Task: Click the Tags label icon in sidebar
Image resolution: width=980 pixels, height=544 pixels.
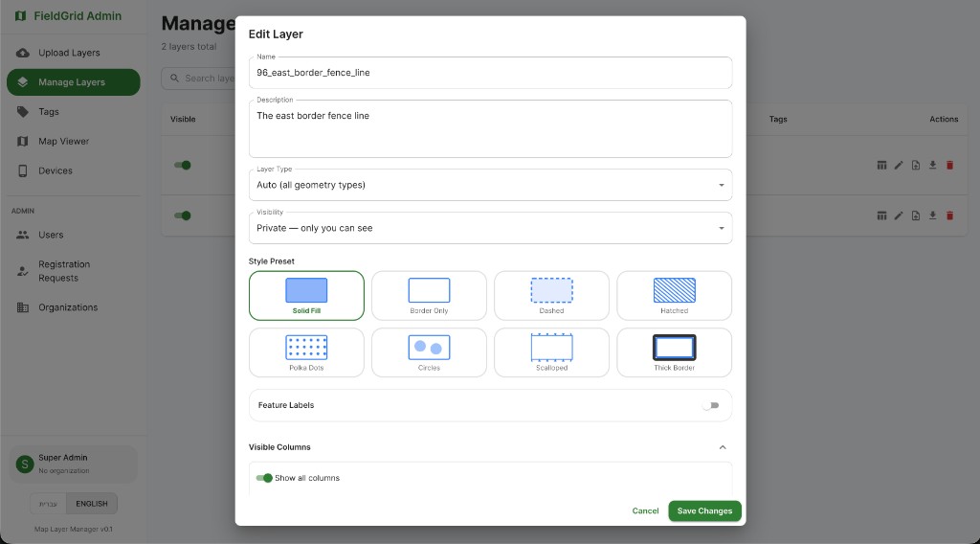Action: (23, 111)
